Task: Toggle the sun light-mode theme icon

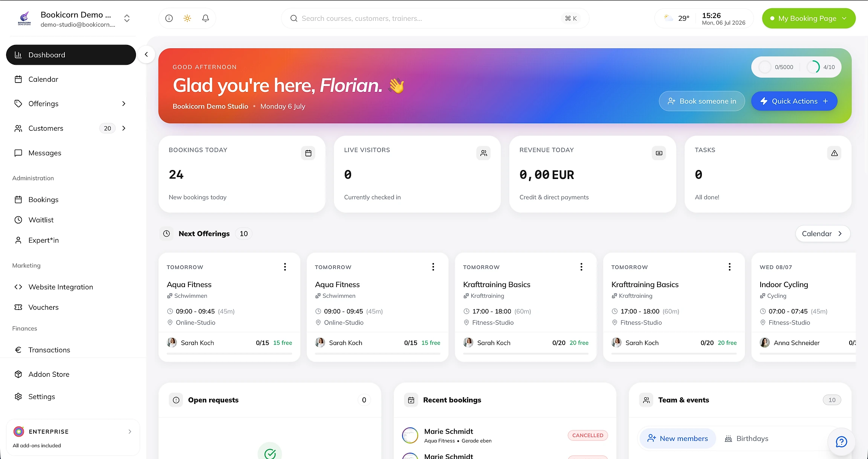Action: coord(187,18)
